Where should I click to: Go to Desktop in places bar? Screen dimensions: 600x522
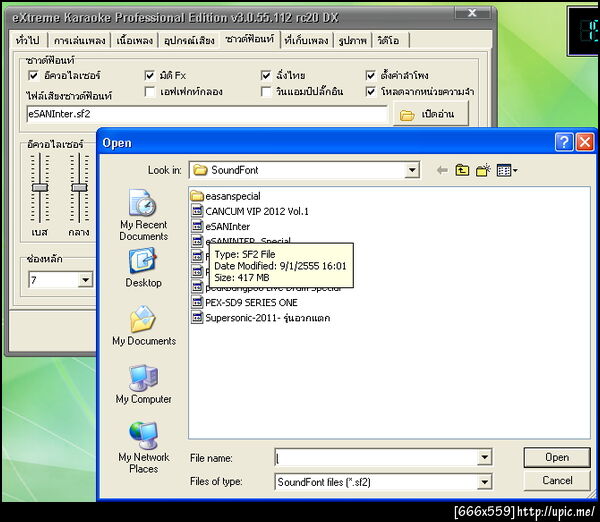(143, 268)
